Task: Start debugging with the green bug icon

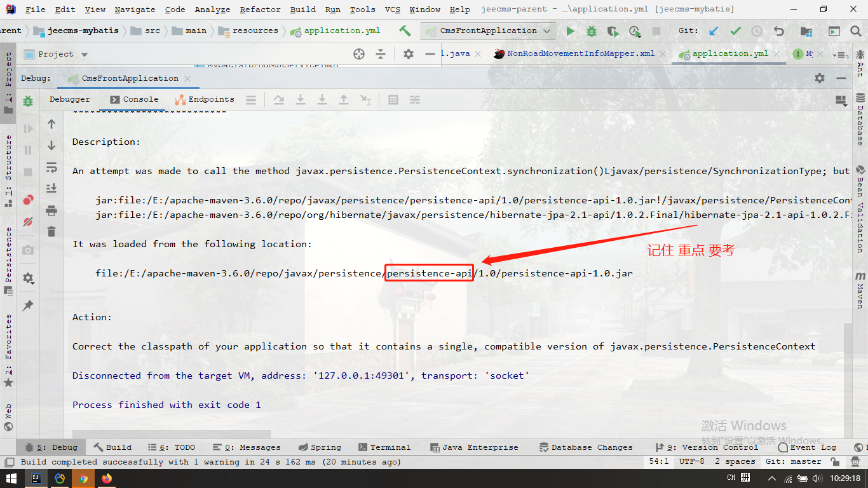Action: pos(592,30)
